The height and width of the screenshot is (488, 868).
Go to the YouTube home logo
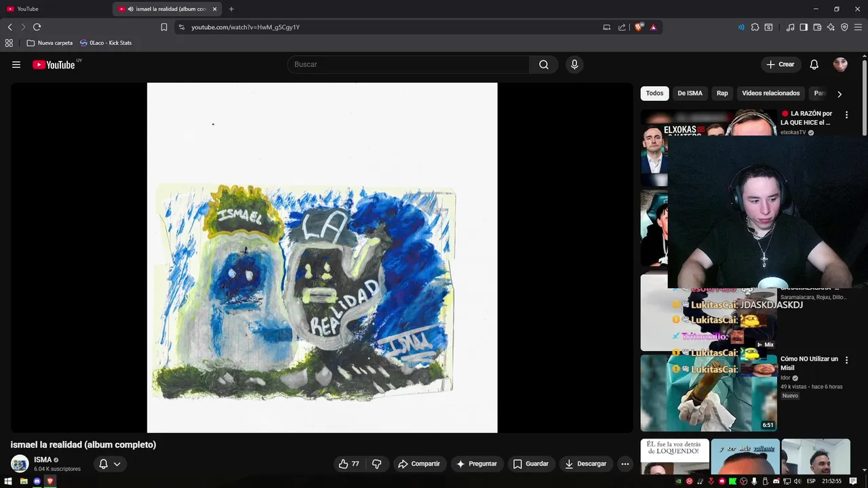(54, 64)
